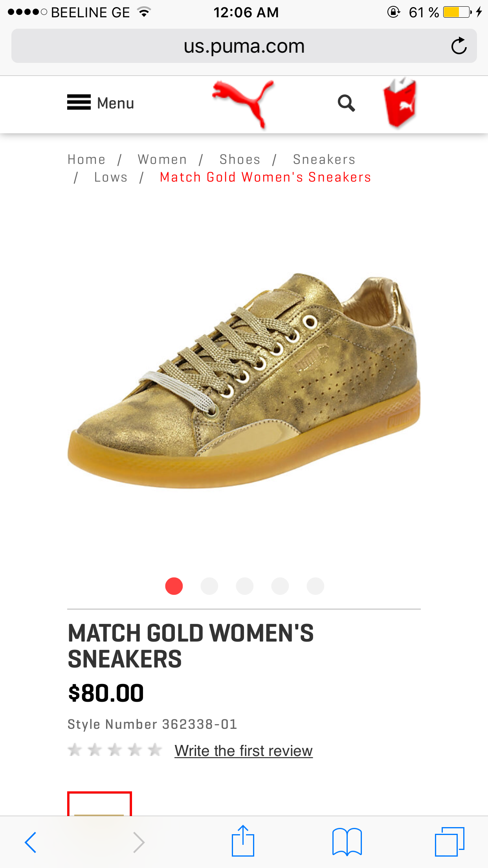The width and height of the screenshot is (488, 868).
Task: Select the third image carousel dot
Action: 245,586
